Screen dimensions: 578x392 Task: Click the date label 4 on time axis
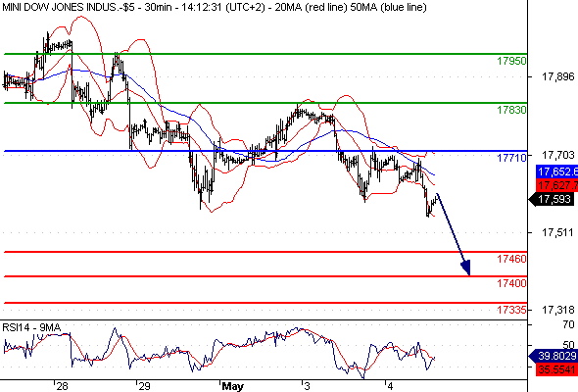tap(390, 386)
